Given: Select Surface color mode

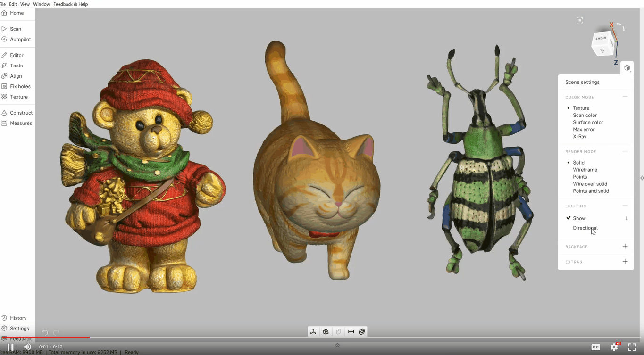Looking at the screenshot, I should click(x=588, y=122).
